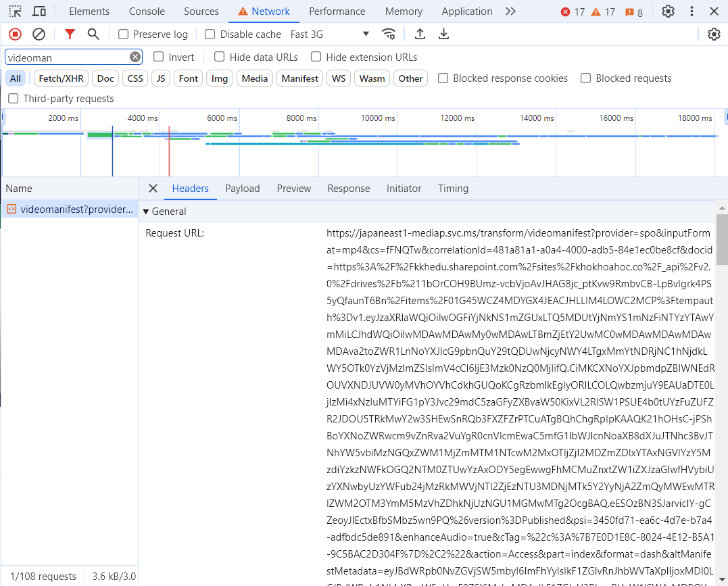
Task: Filter by WS requests
Action: [x=339, y=78]
